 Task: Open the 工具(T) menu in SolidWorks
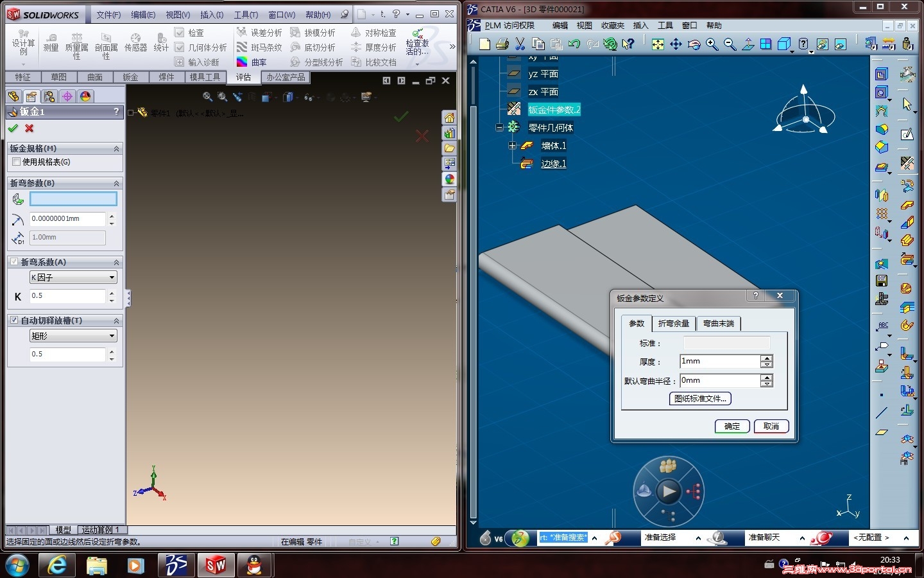(246, 15)
